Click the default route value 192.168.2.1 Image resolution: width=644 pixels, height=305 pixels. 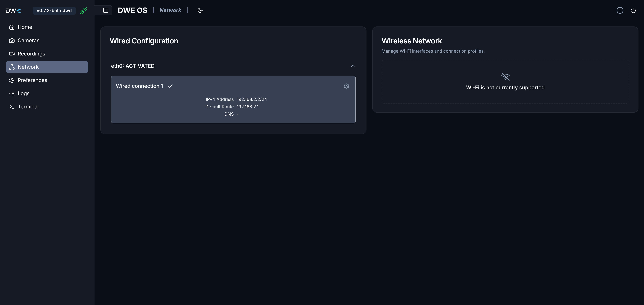click(x=248, y=107)
